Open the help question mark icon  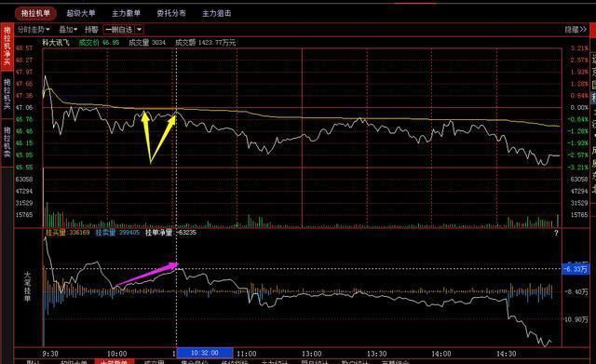(x=556, y=233)
